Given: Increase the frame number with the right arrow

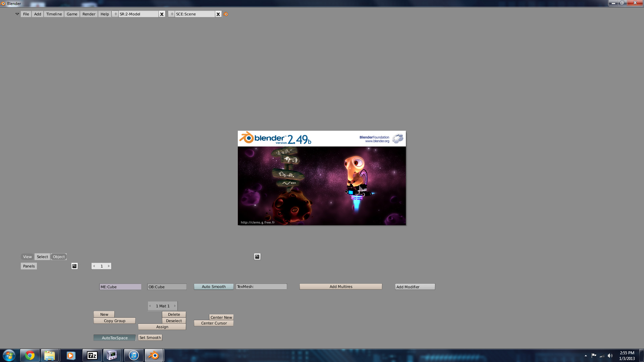Looking at the screenshot, I should coord(109,266).
